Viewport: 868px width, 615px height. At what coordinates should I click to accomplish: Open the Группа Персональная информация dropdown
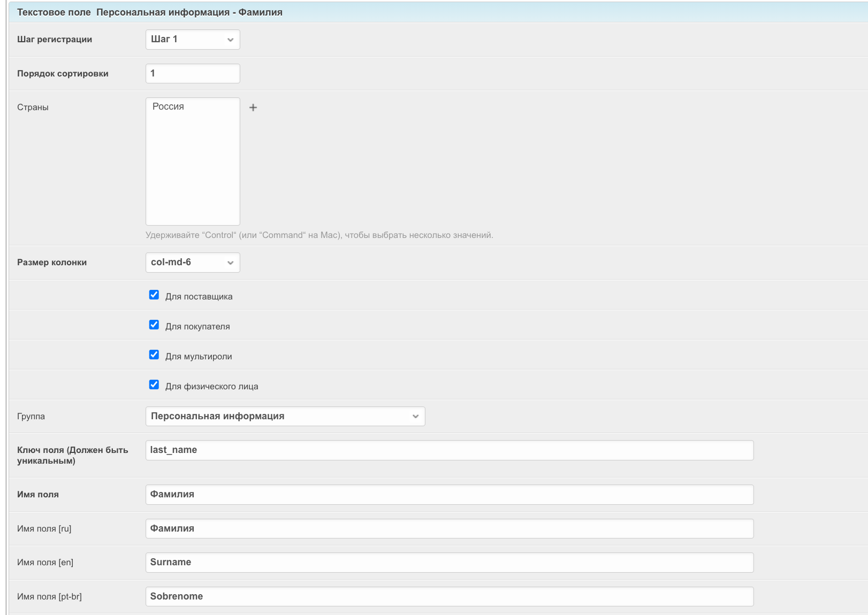(x=285, y=417)
